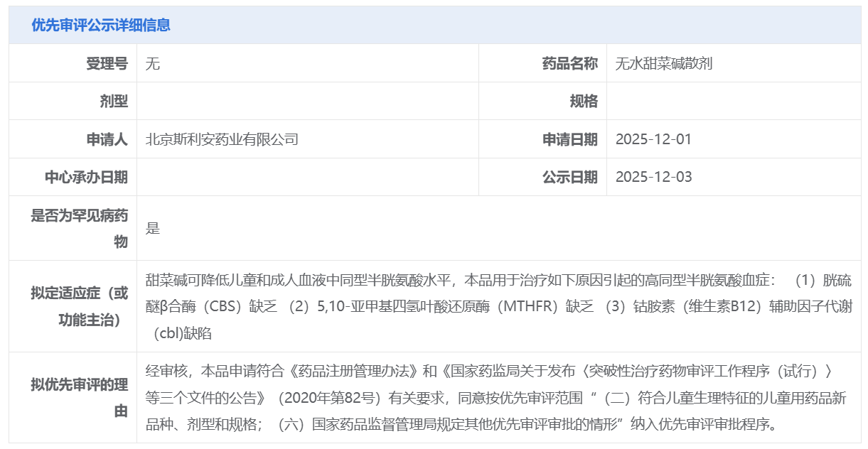Click the 申请人 field label

click(x=107, y=139)
